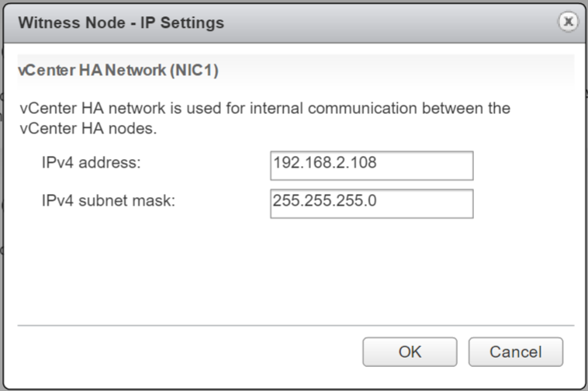Click the empty space beside the mask value
Image resolution: width=588 pixels, height=391 pixels.
click(x=424, y=203)
